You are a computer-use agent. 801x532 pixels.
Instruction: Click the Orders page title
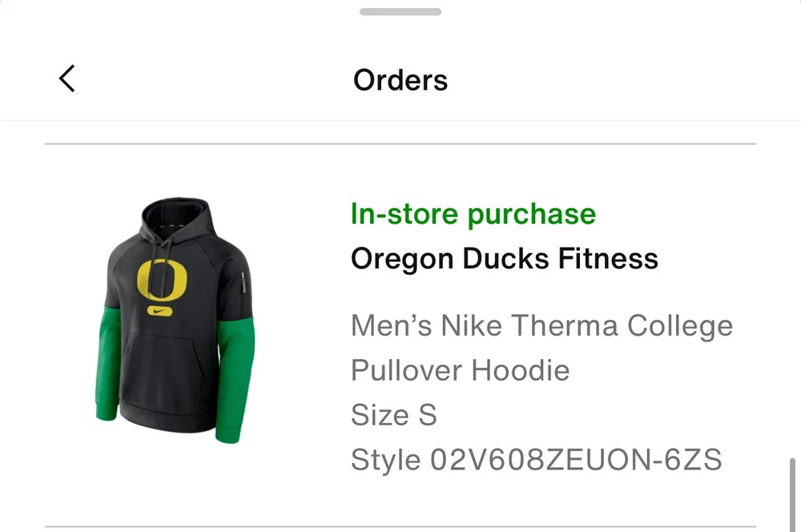[x=400, y=80]
